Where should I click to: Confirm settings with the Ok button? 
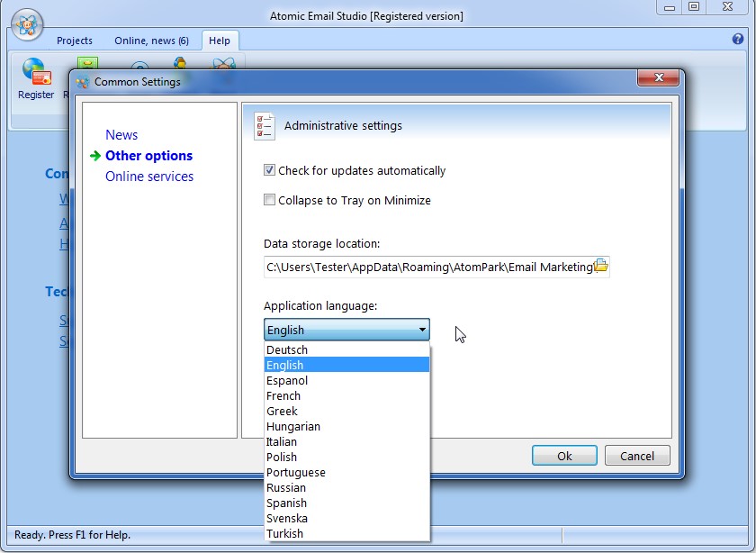[x=564, y=455]
